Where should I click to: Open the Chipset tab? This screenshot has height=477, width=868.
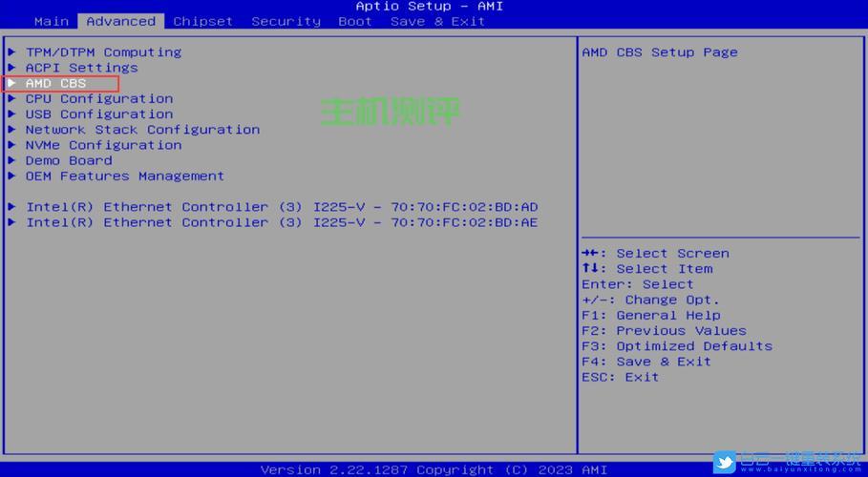(202, 21)
